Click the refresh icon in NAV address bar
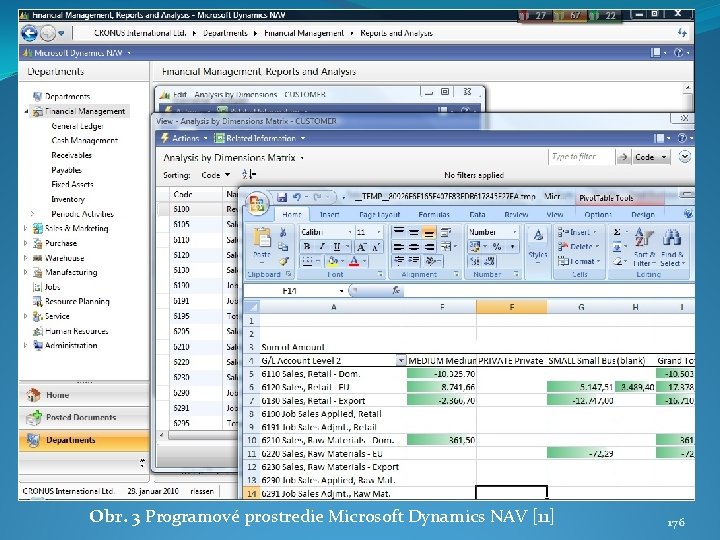Viewport: 720px width, 540px height. [682, 33]
